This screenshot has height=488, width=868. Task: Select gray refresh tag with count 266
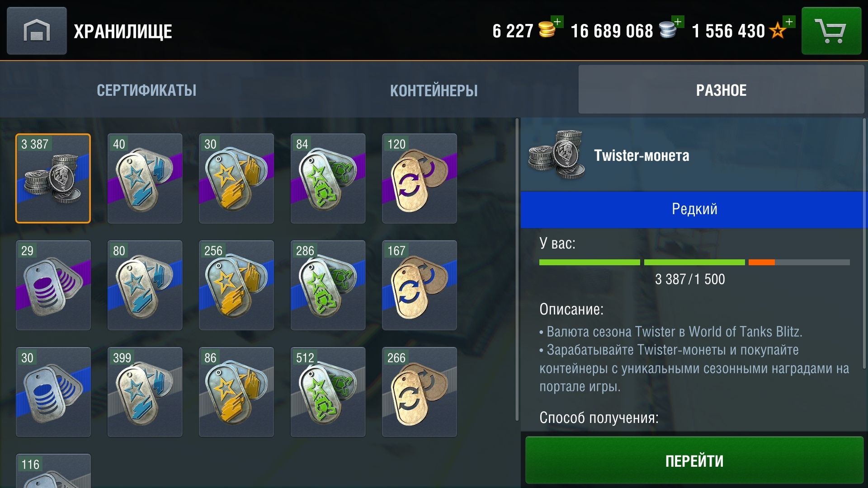pos(419,392)
